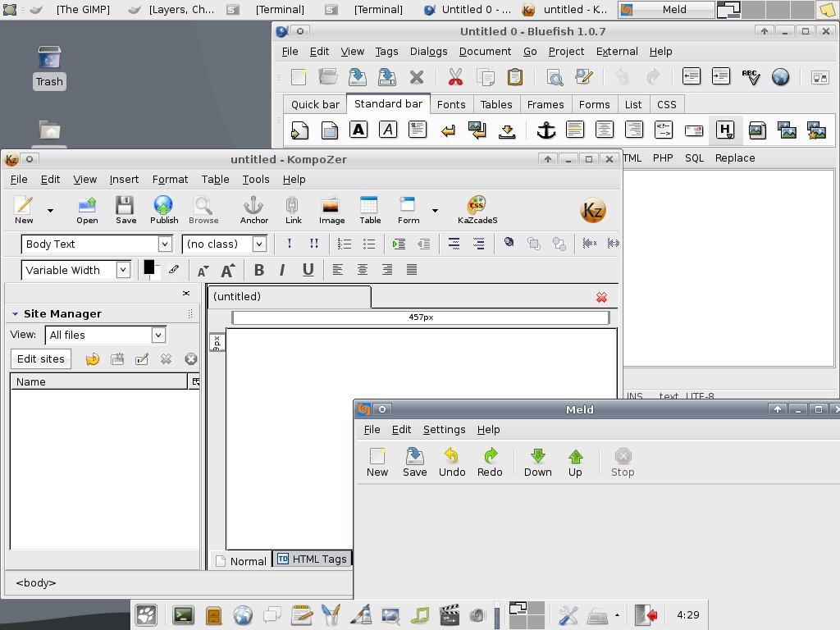840x630 pixels.
Task: Open Settings menu in Meld
Action: (444, 430)
